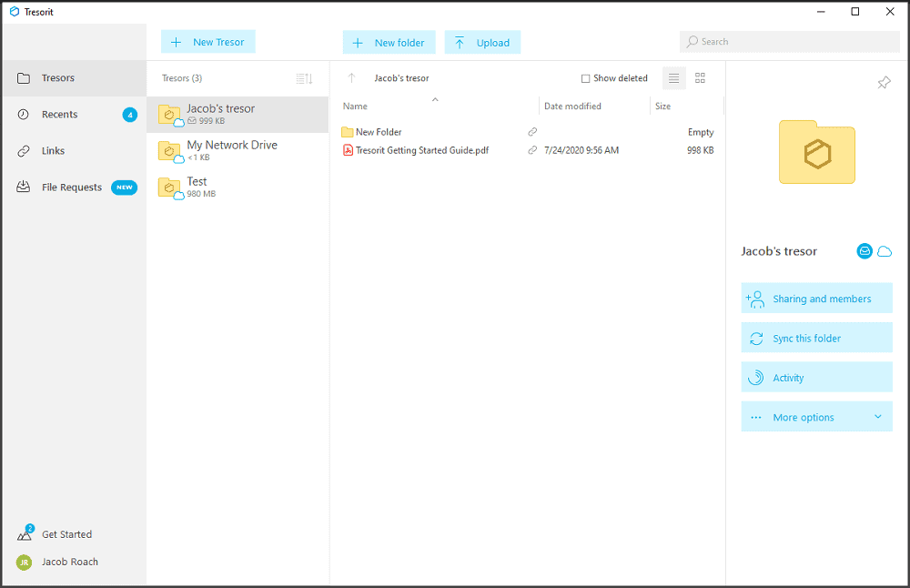
Task: Open the tresor list sort options
Action: [305, 78]
